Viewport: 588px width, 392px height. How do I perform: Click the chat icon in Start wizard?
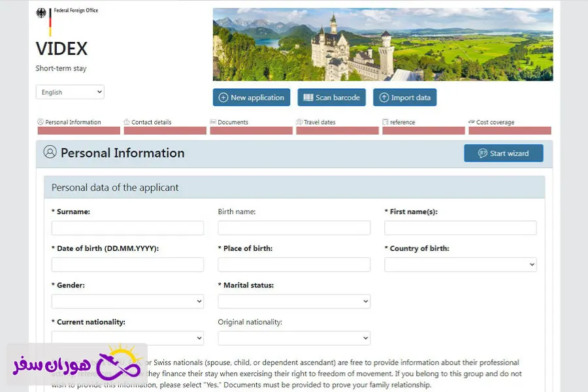tap(482, 154)
